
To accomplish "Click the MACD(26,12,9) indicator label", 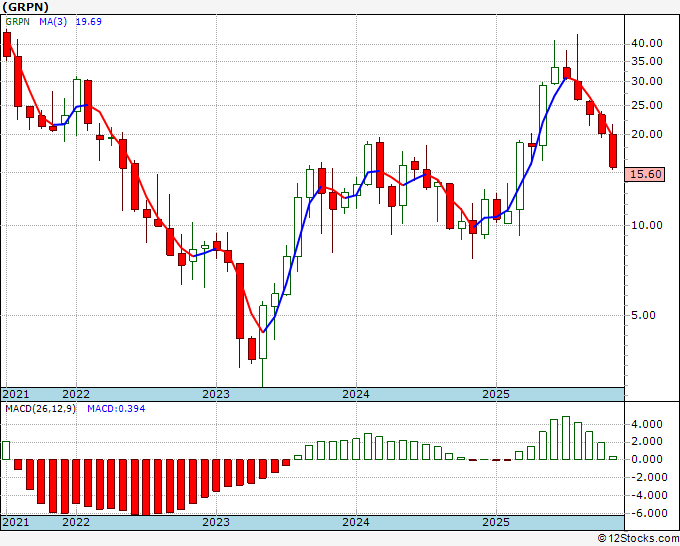I will pos(40,409).
